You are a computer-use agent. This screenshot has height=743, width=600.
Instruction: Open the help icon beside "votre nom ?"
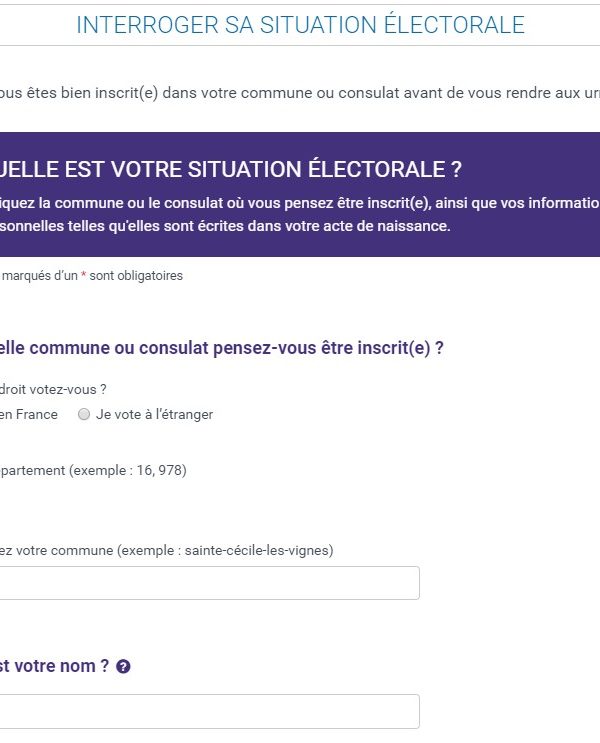pos(123,666)
